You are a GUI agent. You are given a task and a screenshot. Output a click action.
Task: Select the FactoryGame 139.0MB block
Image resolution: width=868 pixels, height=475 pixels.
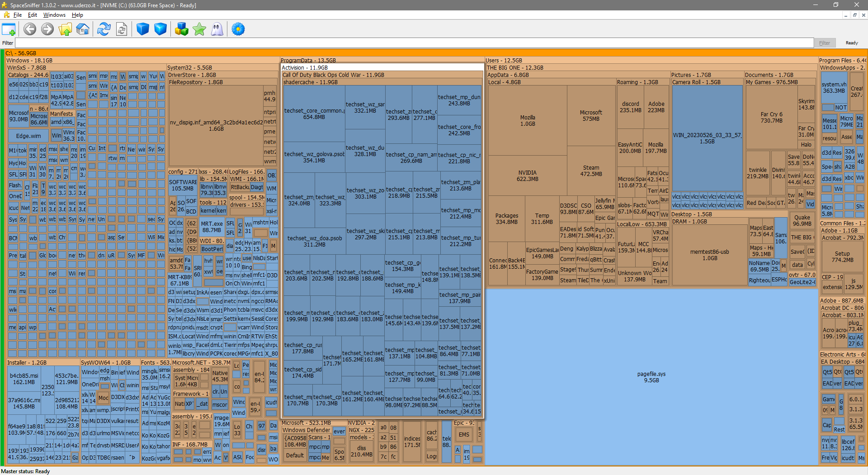(x=542, y=275)
